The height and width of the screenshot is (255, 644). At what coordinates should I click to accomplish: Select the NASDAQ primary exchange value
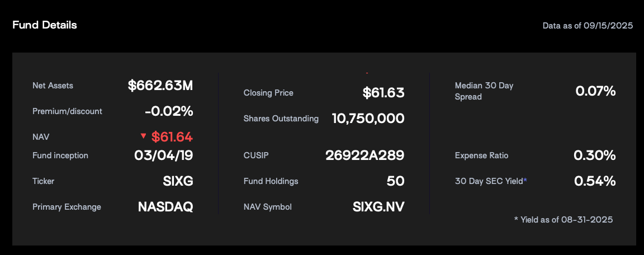click(x=165, y=206)
